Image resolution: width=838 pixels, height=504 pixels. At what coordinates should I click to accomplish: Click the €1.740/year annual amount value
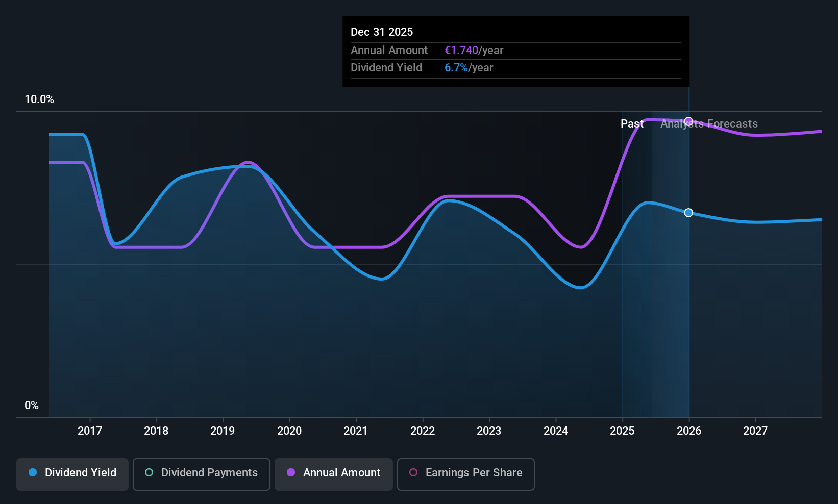point(474,51)
